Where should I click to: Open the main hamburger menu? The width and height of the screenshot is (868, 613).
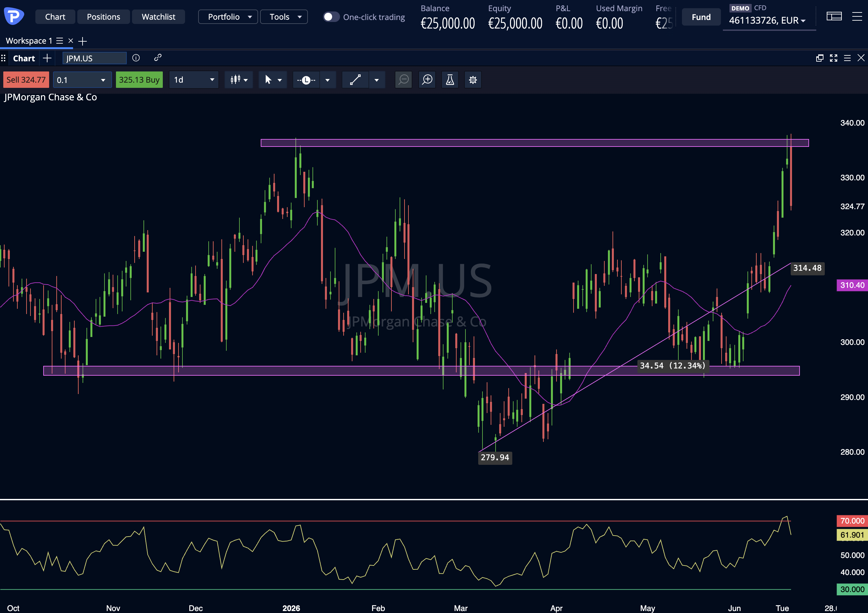click(857, 16)
